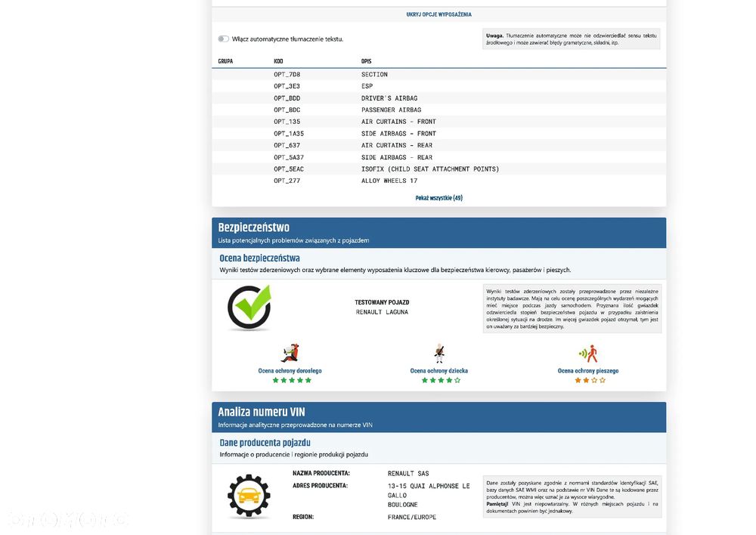Screen dimensions: 756x535
Task: Click 'AIR CURTAINS - REAR' description
Action: tap(397, 146)
